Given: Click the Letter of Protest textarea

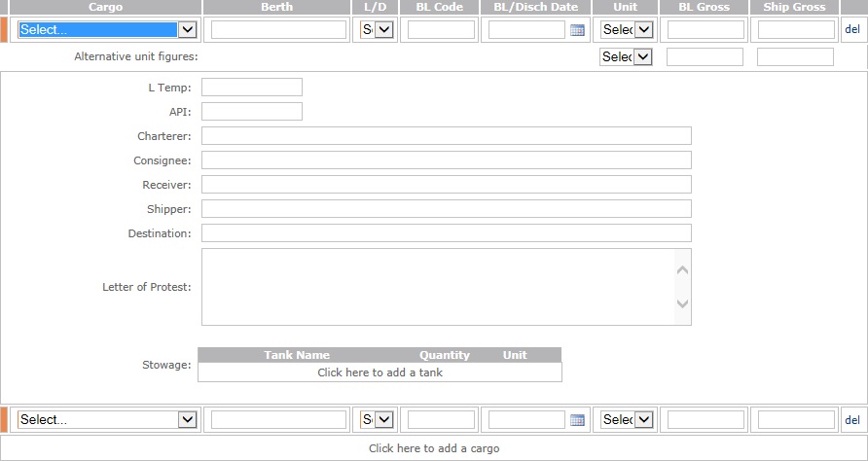Looking at the screenshot, I should click(x=438, y=287).
